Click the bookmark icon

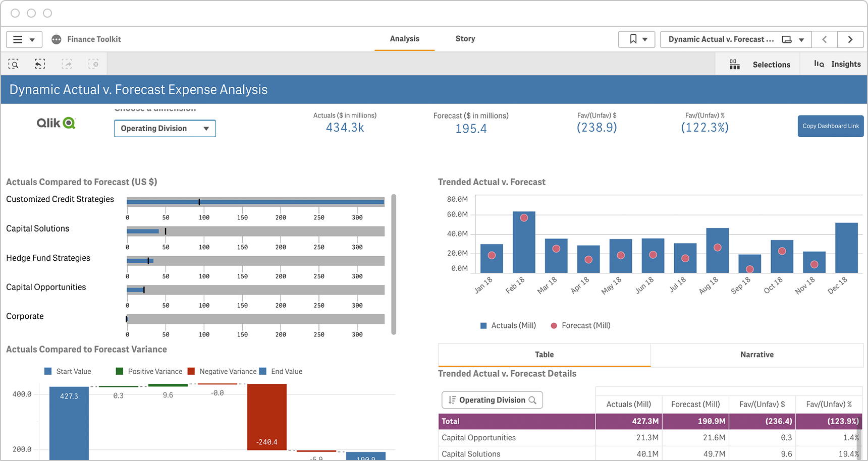pyautogui.click(x=633, y=39)
